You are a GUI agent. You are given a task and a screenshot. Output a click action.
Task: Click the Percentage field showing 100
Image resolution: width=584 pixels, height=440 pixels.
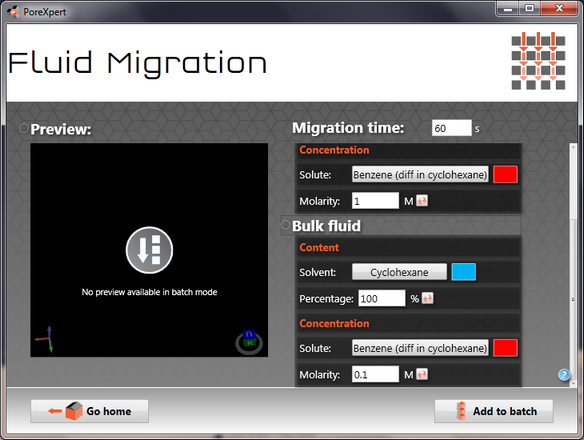(x=382, y=298)
